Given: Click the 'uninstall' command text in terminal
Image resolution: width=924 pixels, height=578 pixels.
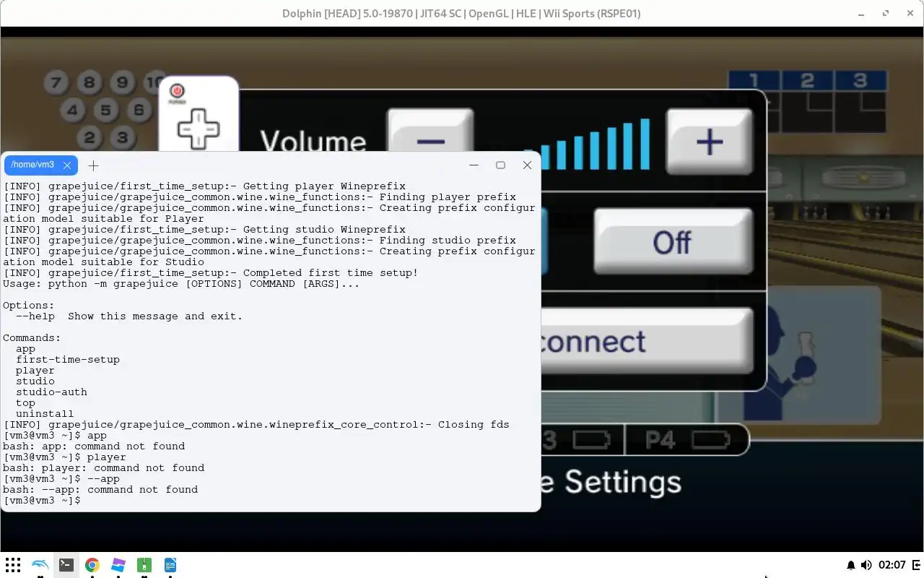Looking at the screenshot, I should (45, 414).
